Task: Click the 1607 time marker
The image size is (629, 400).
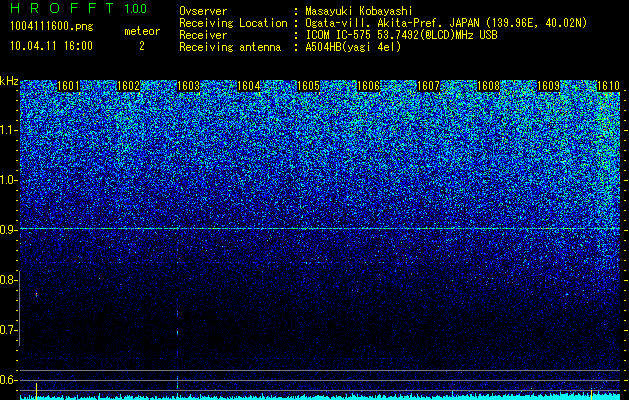Action: click(x=428, y=86)
